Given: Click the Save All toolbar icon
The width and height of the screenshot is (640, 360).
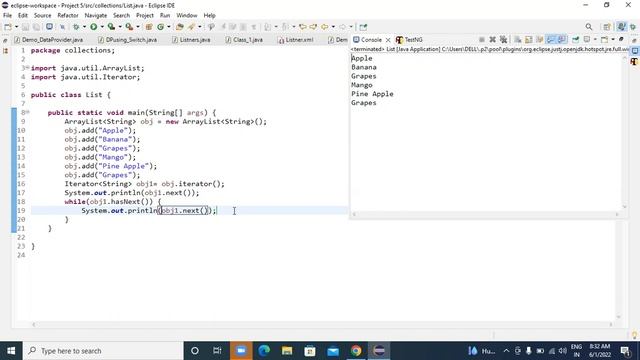Looking at the screenshot, I should pos(36,27).
